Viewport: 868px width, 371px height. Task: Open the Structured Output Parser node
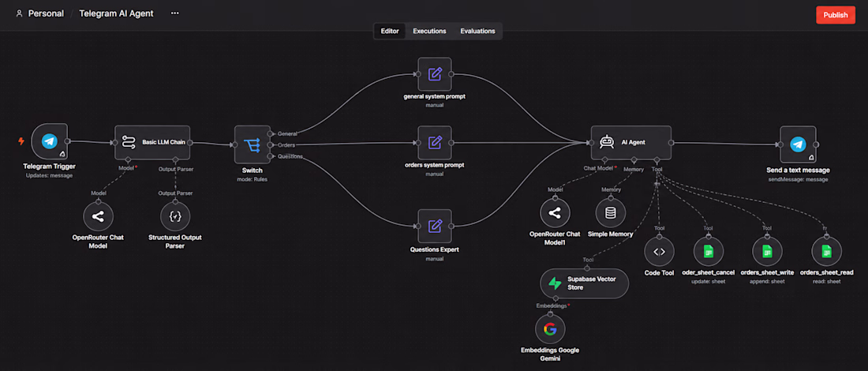(175, 216)
